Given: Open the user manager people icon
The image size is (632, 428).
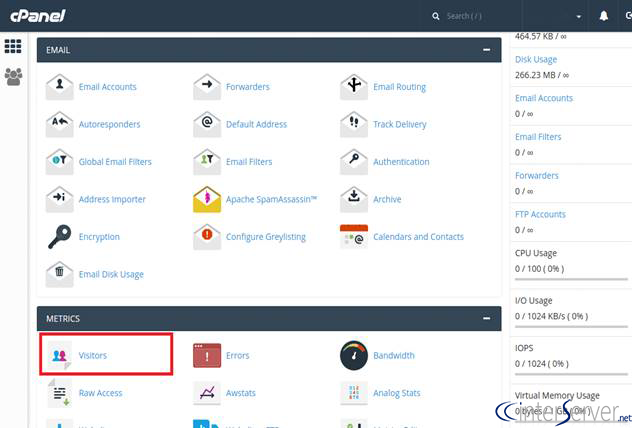Looking at the screenshot, I should coord(13,77).
